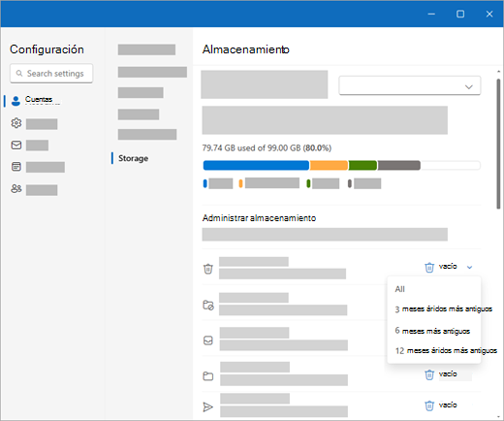
Task: Collapse the chevron next to first vacío
Action: point(469,267)
